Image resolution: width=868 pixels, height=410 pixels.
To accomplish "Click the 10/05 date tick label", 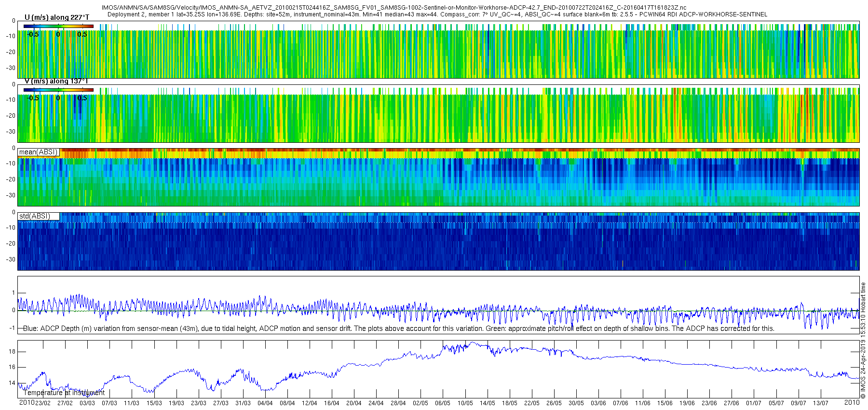I will pos(465,403).
